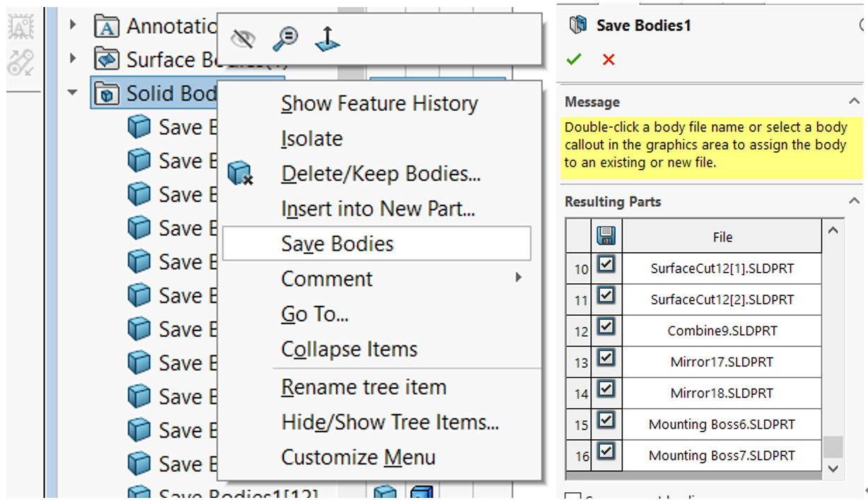Image resolution: width=868 pixels, height=500 pixels.
Task: Toggle the checkbox for Combine9.SLDPRT
Action: point(606,328)
